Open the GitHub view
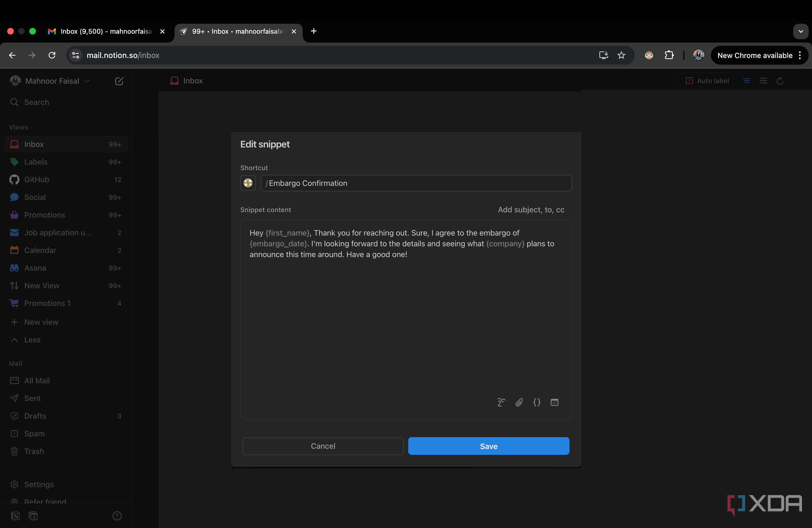 point(66,180)
